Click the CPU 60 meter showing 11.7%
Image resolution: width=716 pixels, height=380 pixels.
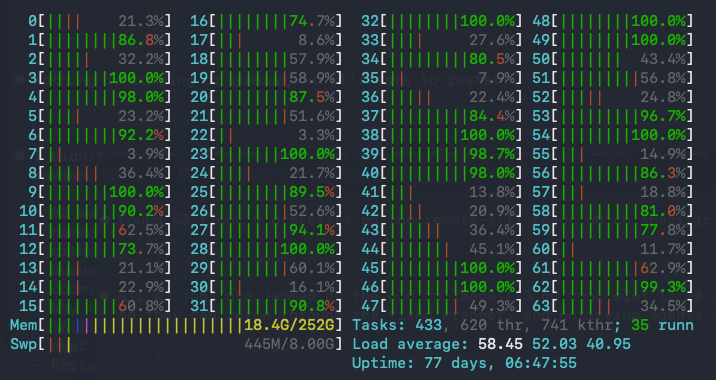pyautogui.click(x=613, y=249)
